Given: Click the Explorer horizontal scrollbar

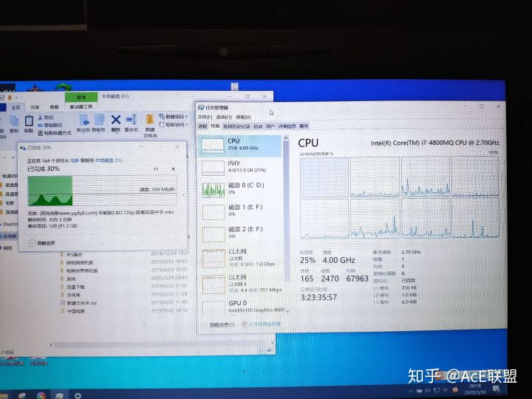Looking at the screenshot, I should (160, 345).
